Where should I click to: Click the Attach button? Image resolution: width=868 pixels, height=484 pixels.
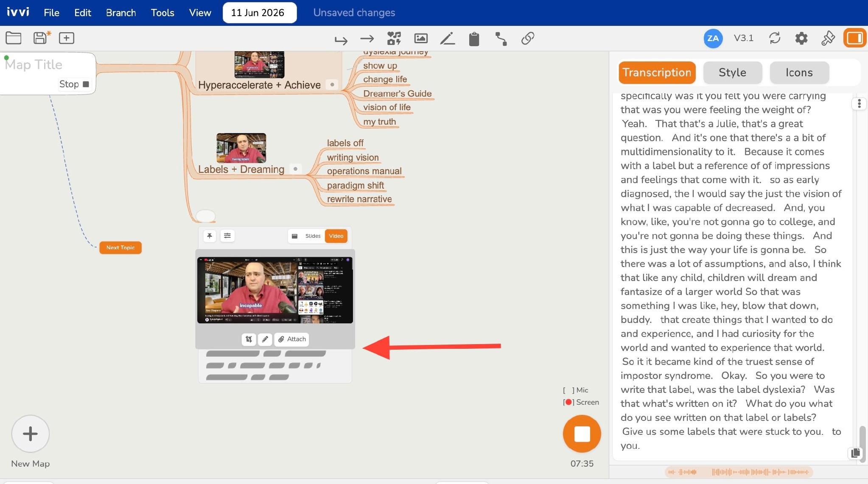[x=292, y=339]
